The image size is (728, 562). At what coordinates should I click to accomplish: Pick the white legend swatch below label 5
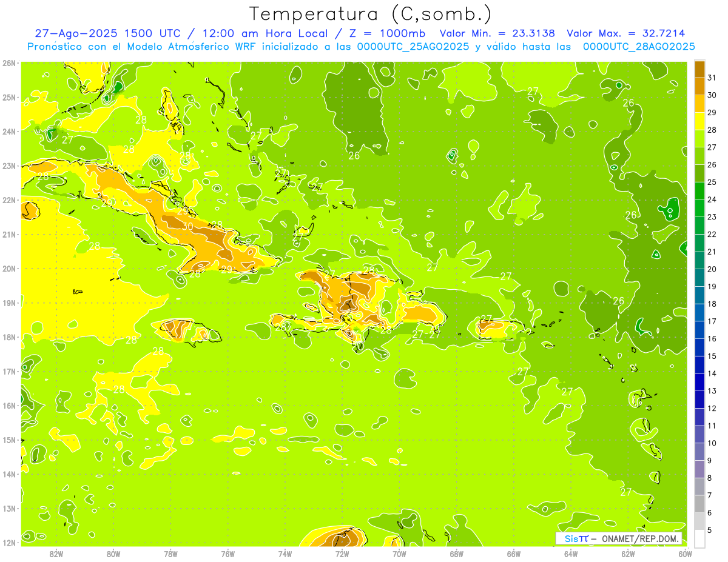(x=699, y=538)
